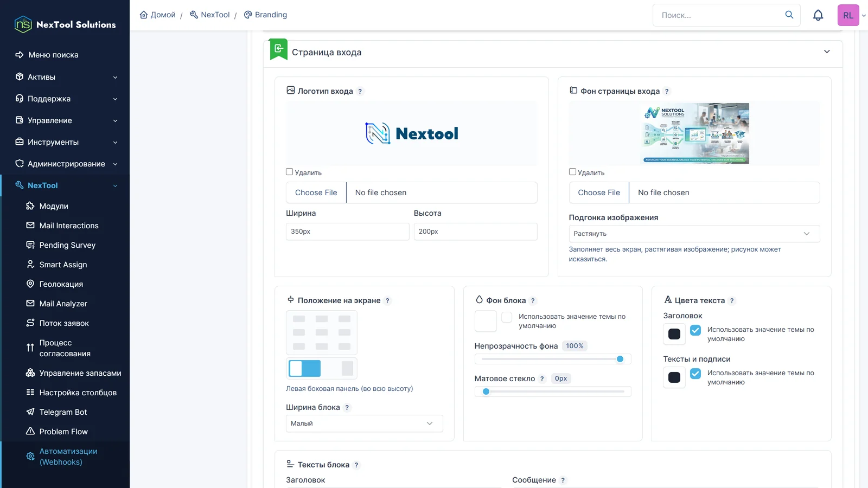The image size is (868, 488).
Task: Select the left side panel position icon
Action: click(x=304, y=369)
